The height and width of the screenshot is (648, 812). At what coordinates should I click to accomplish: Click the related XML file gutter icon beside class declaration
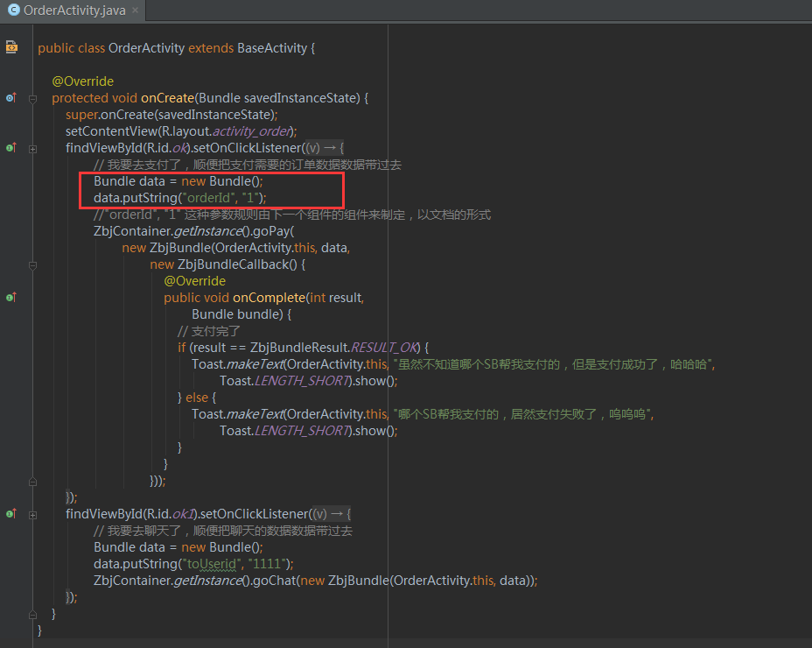click(11, 47)
